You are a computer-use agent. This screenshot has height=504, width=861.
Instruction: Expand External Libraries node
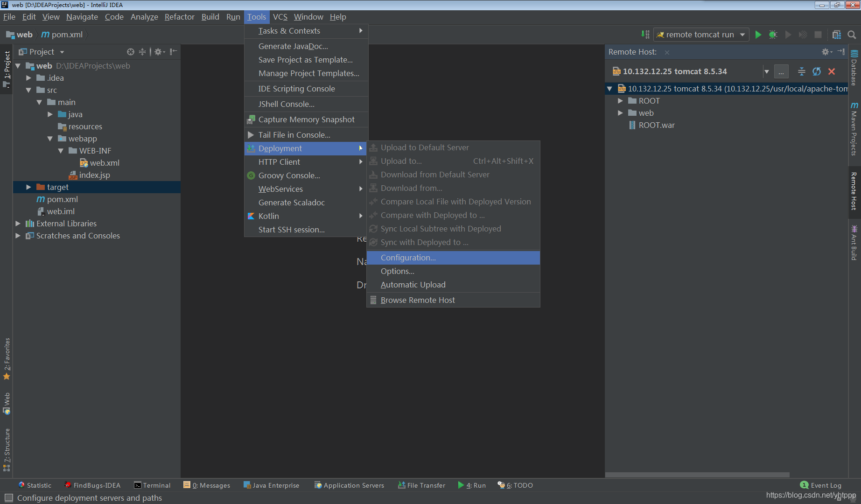click(18, 224)
